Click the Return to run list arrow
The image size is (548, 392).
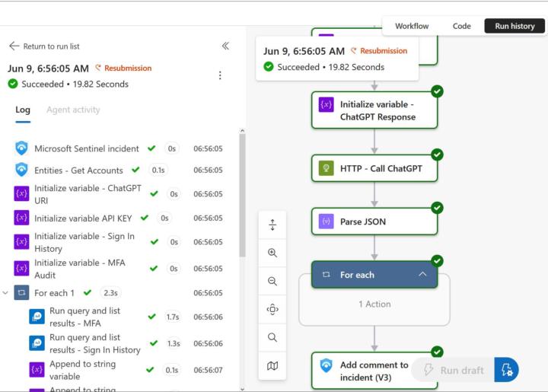pyautogui.click(x=14, y=46)
